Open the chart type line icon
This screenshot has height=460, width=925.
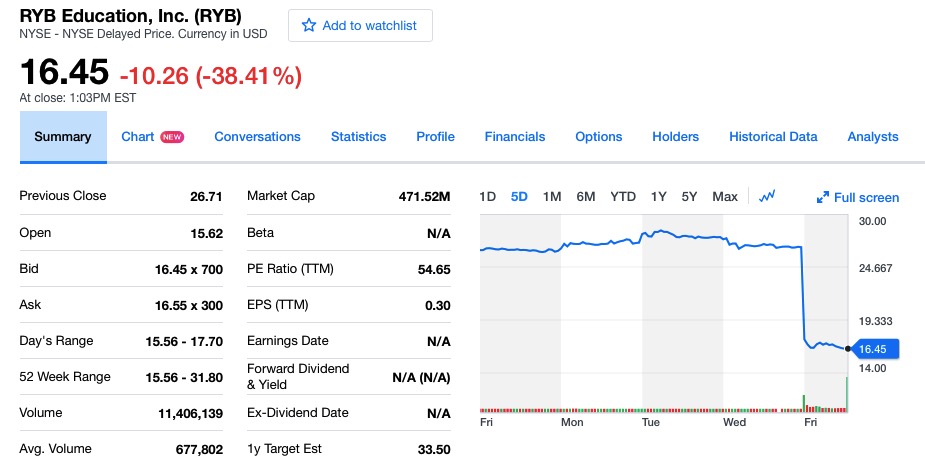click(768, 196)
